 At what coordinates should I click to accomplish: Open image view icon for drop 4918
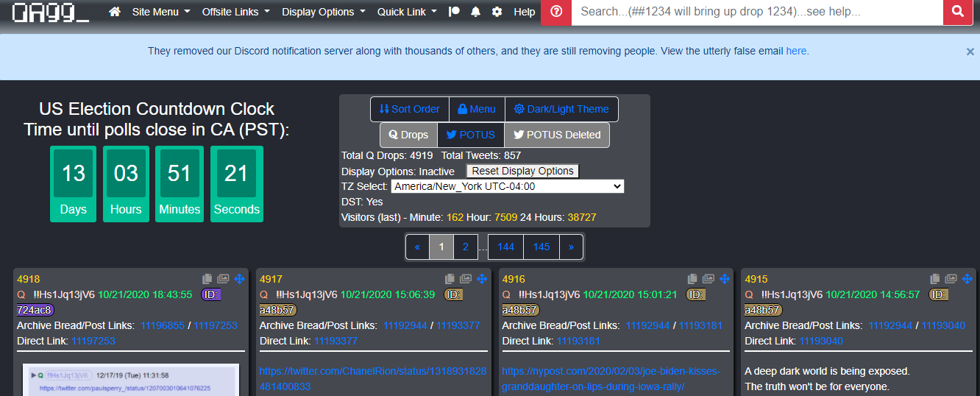223,279
